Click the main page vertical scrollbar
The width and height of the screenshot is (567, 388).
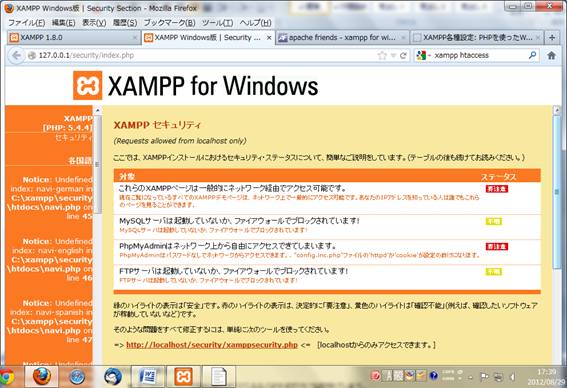[557, 192]
